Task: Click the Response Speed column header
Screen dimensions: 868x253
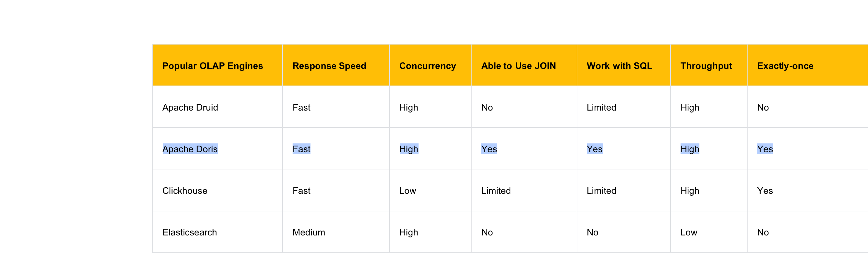Action: tap(329, 66)
